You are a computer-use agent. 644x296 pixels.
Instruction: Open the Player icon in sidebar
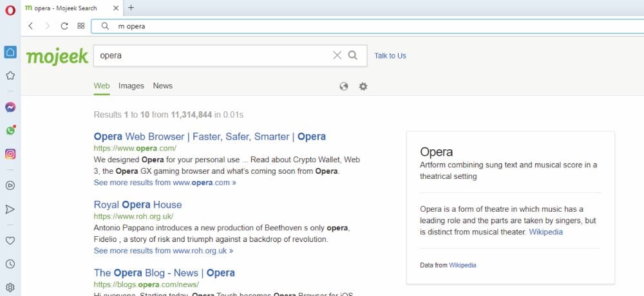[10, 185]
